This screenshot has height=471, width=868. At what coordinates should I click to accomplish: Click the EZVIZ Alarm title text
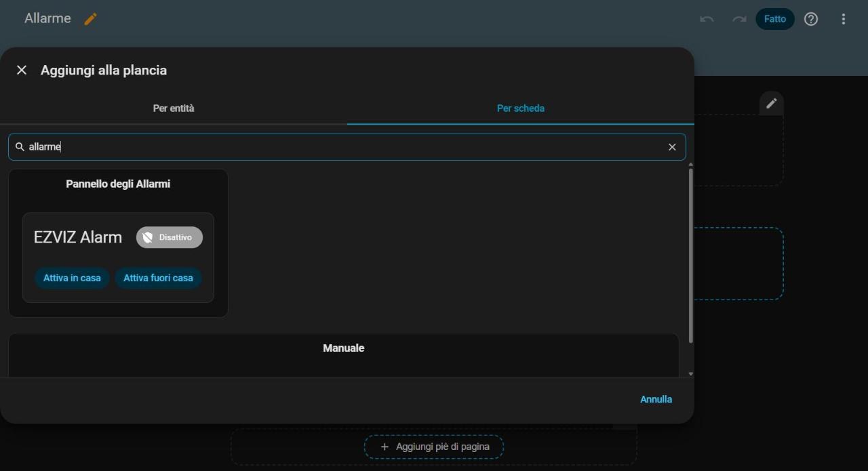[78, 237]
